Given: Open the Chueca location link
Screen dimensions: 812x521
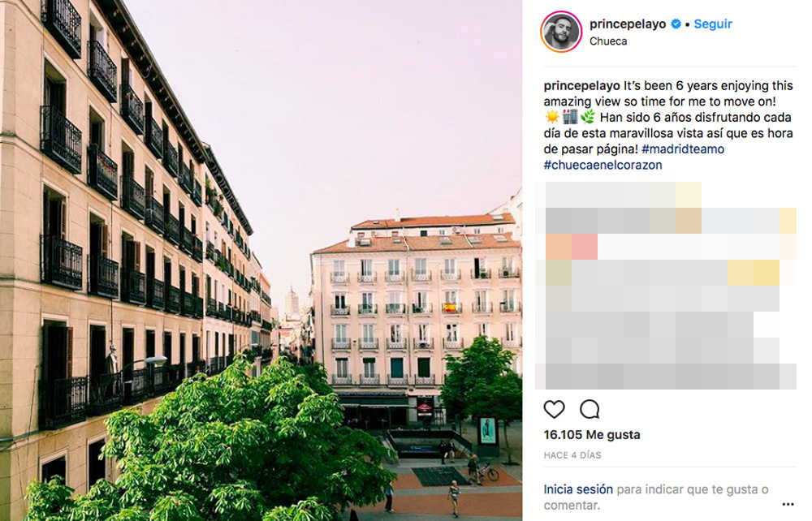Looking at the screenshot, I should tap(608, 41).
